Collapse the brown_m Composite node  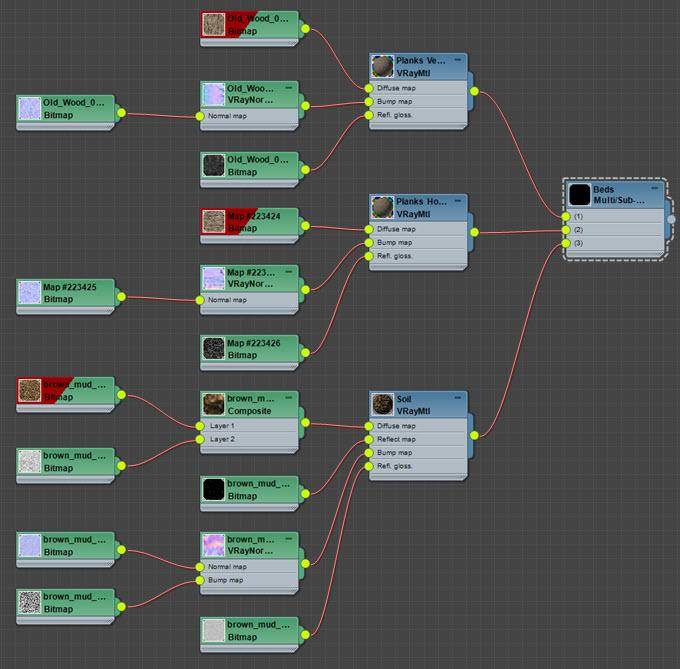tap(289, 398)
